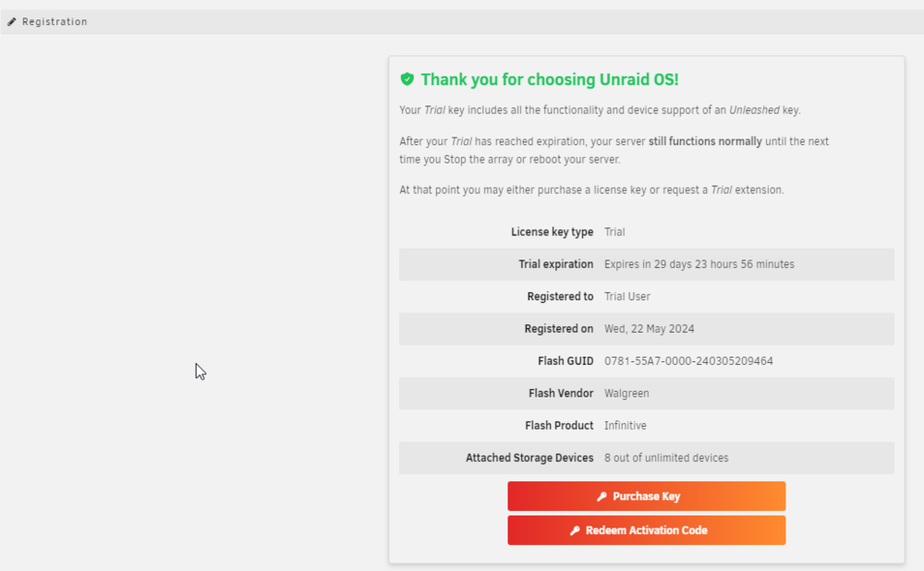Screen dimensions: 924x571
Task: Click the Registered on date value
Action: (x=649, y=329)
